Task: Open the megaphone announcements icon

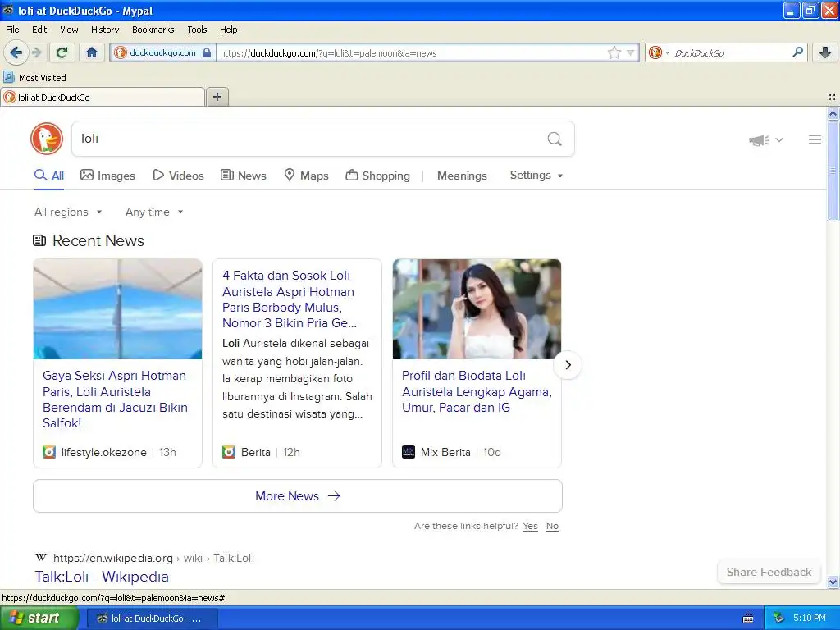Action: tap(759, 140)
